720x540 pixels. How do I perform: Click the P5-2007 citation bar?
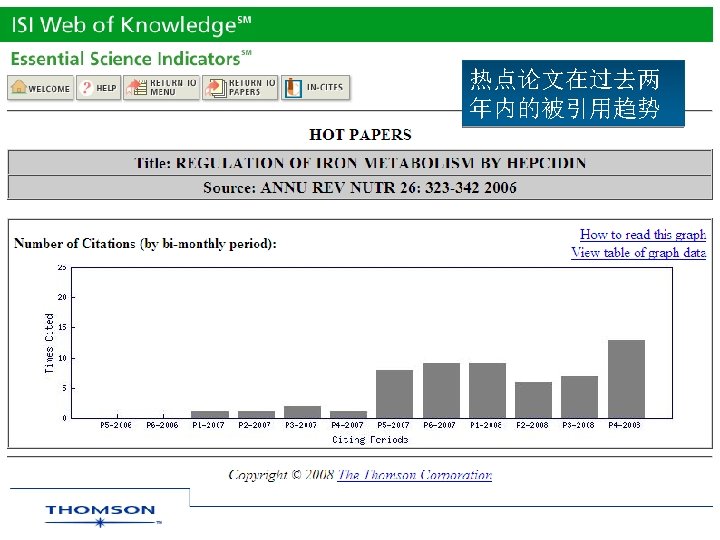(x=394, y=394)
